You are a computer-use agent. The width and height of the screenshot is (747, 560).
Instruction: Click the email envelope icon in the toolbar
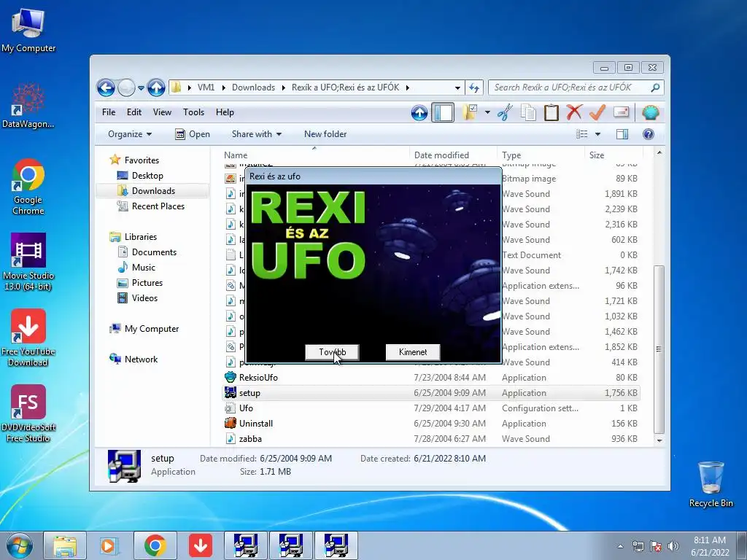(x=622, y=113)
